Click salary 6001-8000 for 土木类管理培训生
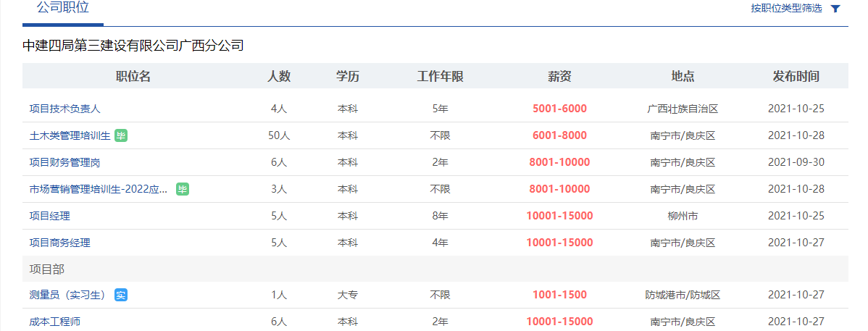The image size is (868, 331). click(559, 135)
